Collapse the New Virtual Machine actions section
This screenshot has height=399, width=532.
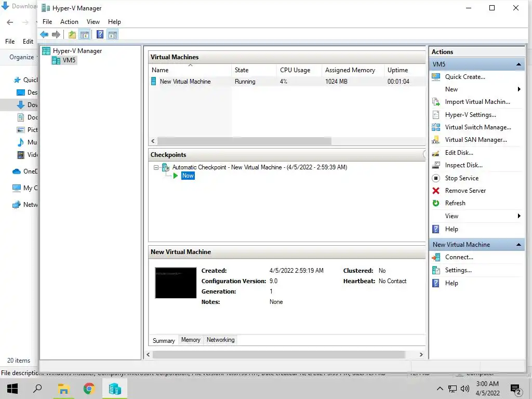tap(518, 245)
